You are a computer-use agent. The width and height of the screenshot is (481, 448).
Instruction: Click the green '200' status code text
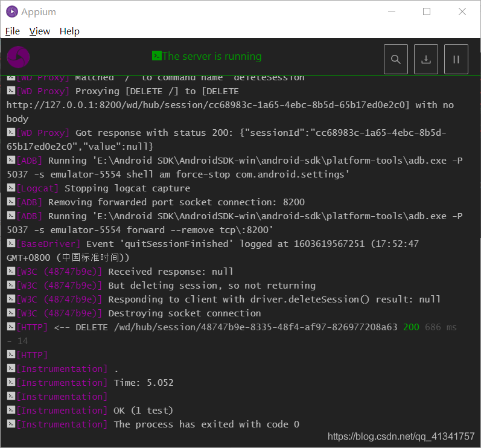click(411, 327)
